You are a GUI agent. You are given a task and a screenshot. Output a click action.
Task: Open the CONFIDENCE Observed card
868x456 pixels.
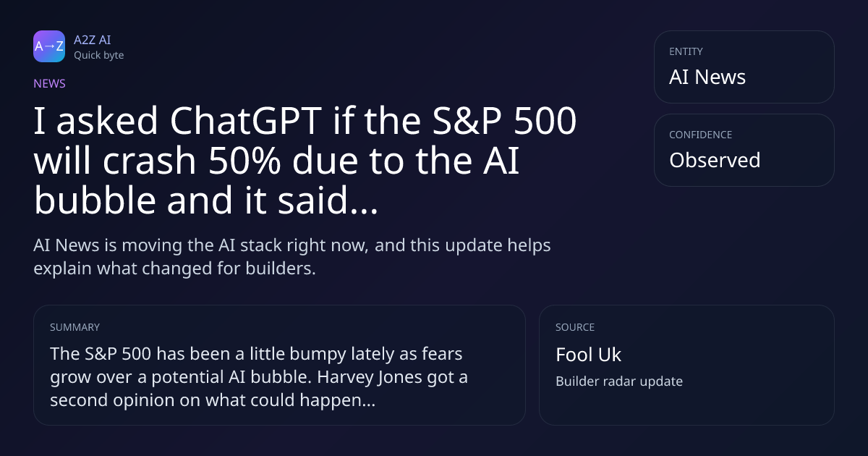[x=744, y=150]
